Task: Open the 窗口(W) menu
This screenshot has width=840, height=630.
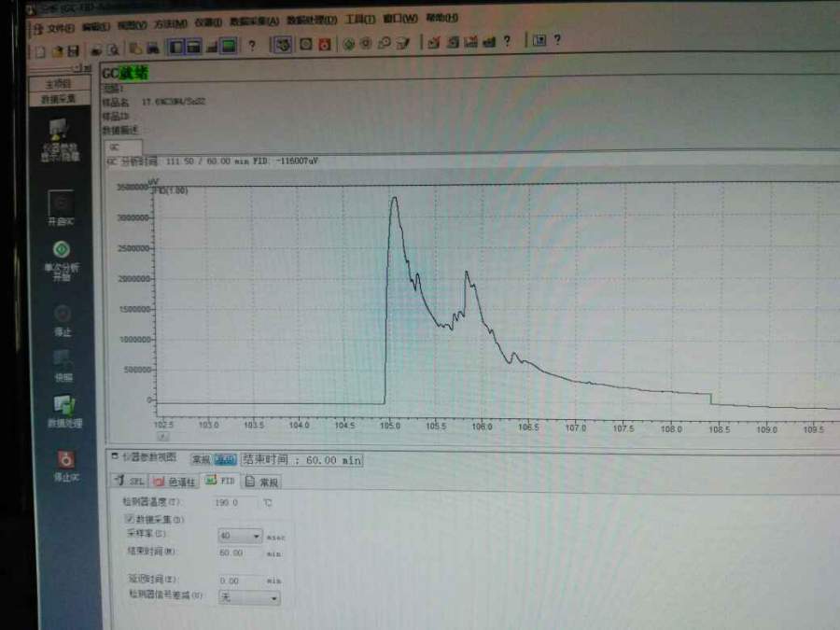Action: pyautogui.click(x=400, y=19)
